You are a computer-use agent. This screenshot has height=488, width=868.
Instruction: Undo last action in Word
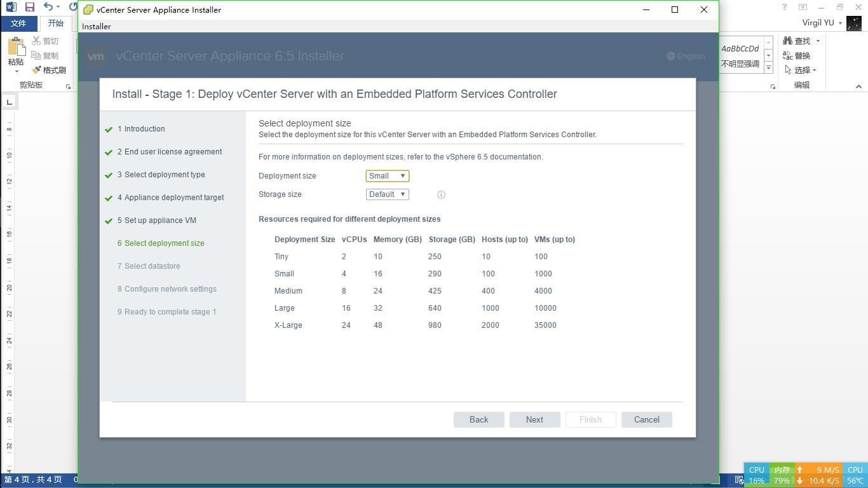48,8
